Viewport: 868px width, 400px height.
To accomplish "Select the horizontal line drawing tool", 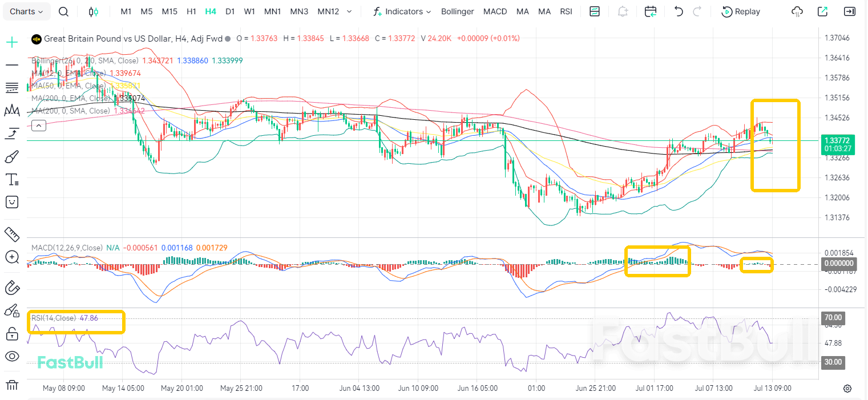I will [x=12, y=64].
